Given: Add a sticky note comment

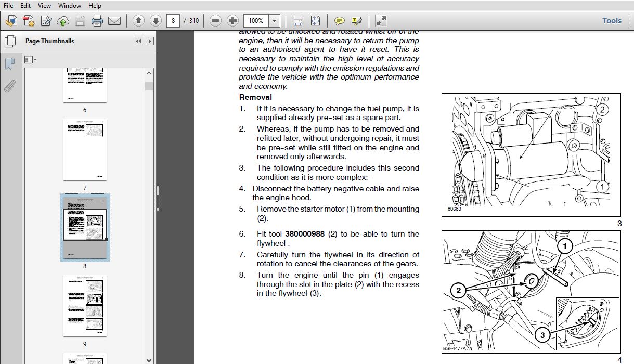Looking at the screenshot, I should [339, 21].
